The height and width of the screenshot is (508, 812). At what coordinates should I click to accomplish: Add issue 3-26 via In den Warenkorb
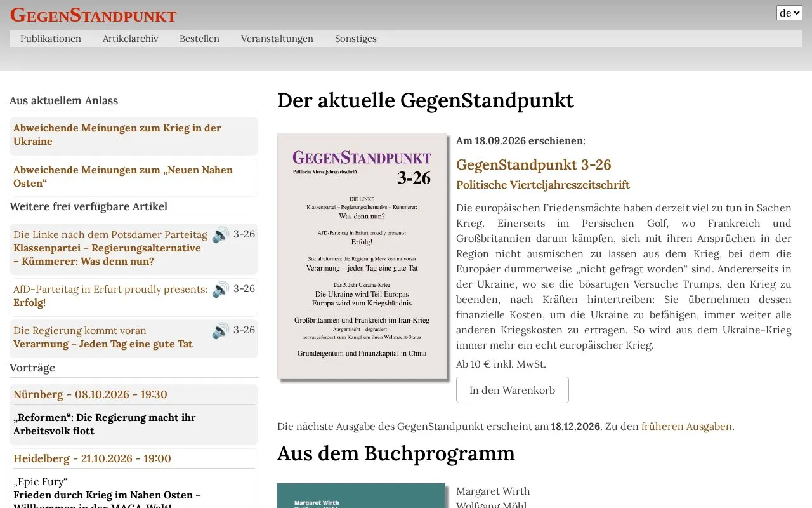pyautogui.click(x=513, y=390)
